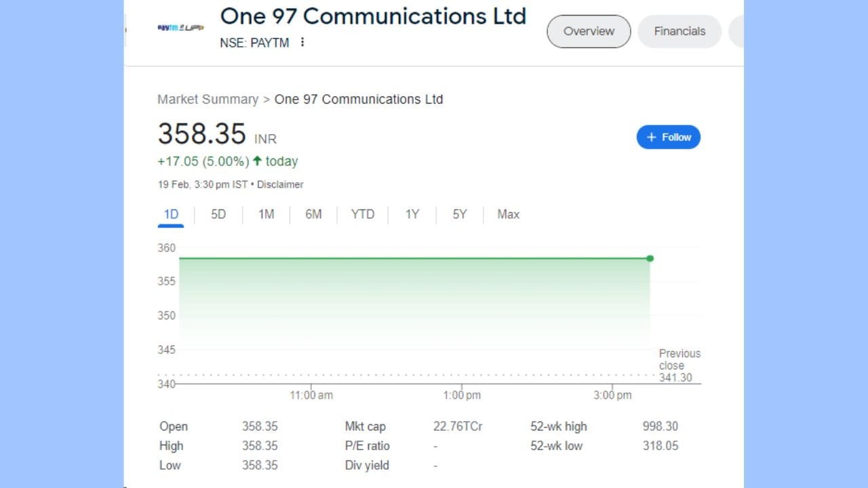Open the three-dot menu beside NSE: PAYTM

302,43
